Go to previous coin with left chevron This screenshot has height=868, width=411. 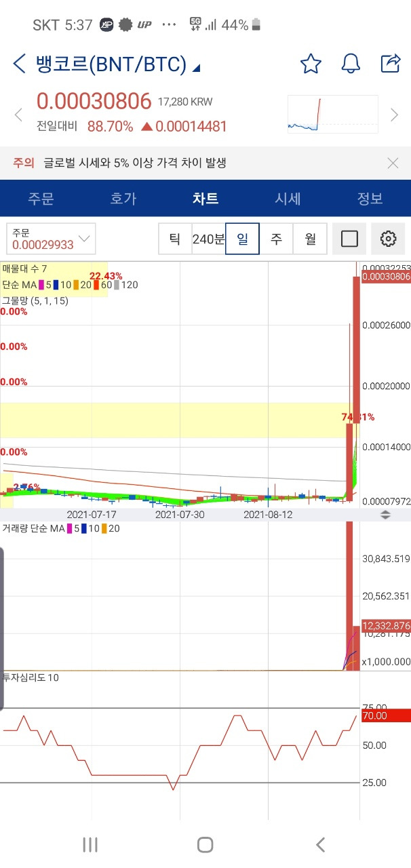(x=20, y=115)
